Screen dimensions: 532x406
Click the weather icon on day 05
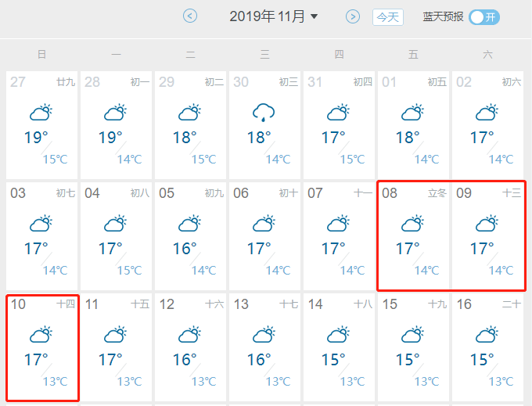coord(189,224)
